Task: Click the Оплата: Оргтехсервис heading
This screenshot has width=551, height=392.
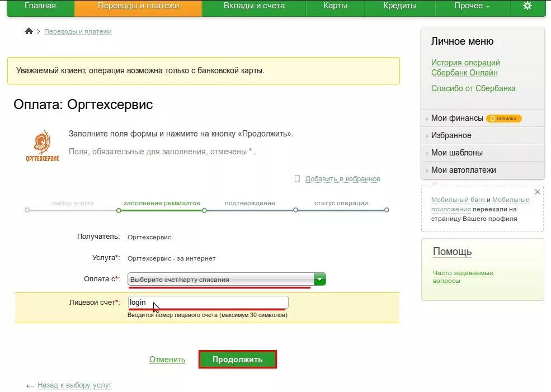Action: coord(83,105)
